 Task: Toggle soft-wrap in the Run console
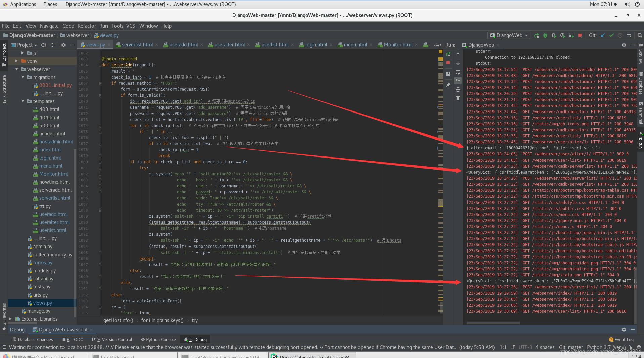point(458,72)
